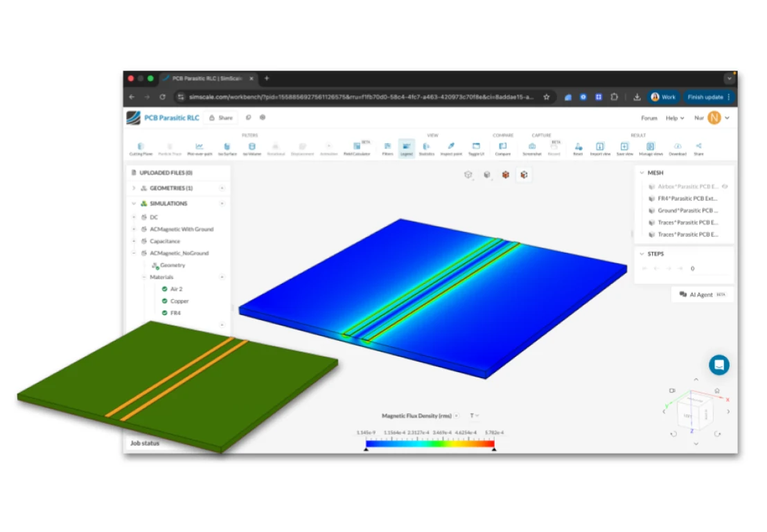
Task: Collapse the Materials node
Action: click(x=144, y=277)
